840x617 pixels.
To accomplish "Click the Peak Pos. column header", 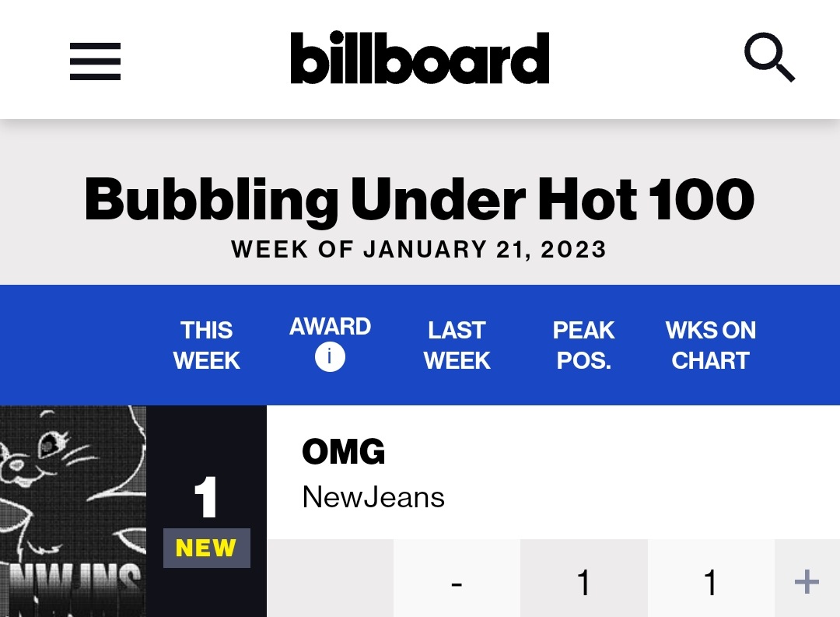I will pyautogui.click(x=584, y=345).
